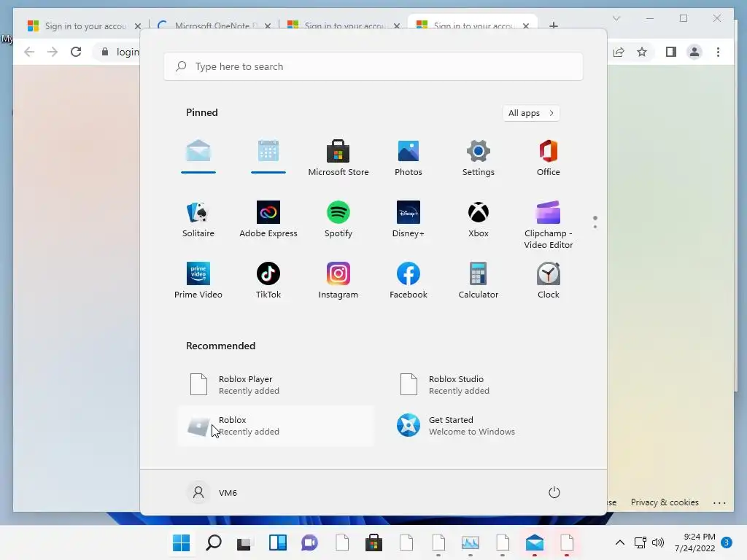Launch Microsoft Store from pinned apps
Image resolution: width=747 pixels, height=560 pixels.
pos(338,157)
